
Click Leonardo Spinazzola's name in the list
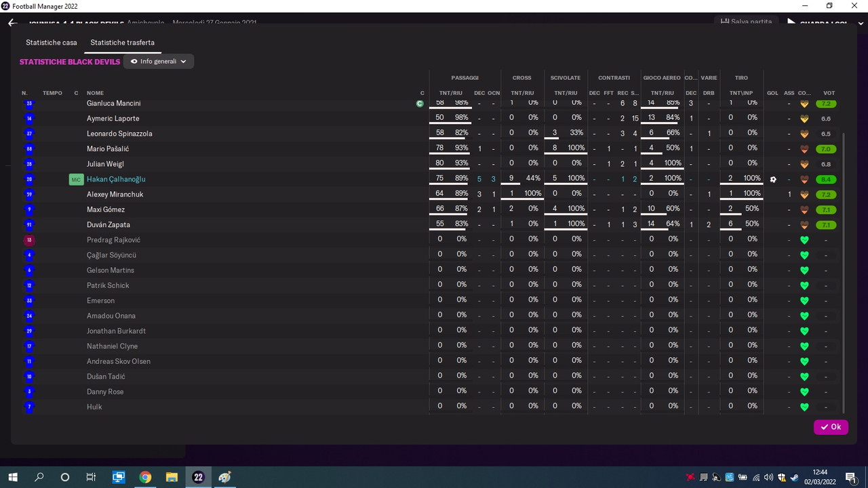click(119, 134)
